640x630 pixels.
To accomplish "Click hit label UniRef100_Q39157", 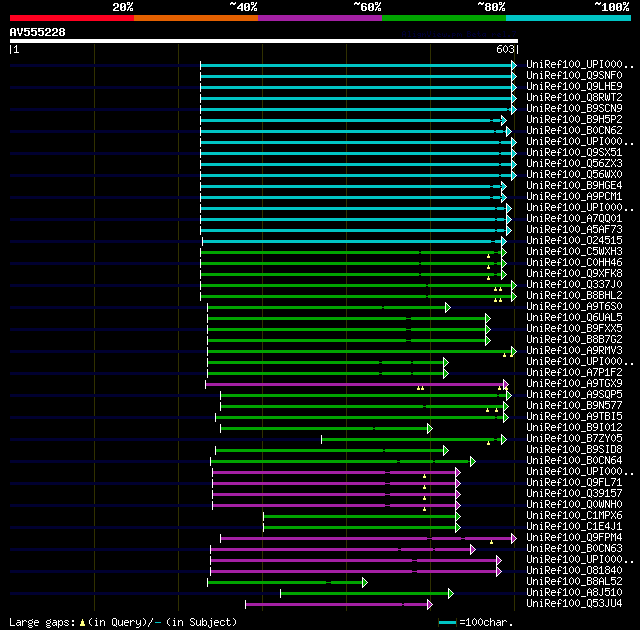I will click(574, 494).
